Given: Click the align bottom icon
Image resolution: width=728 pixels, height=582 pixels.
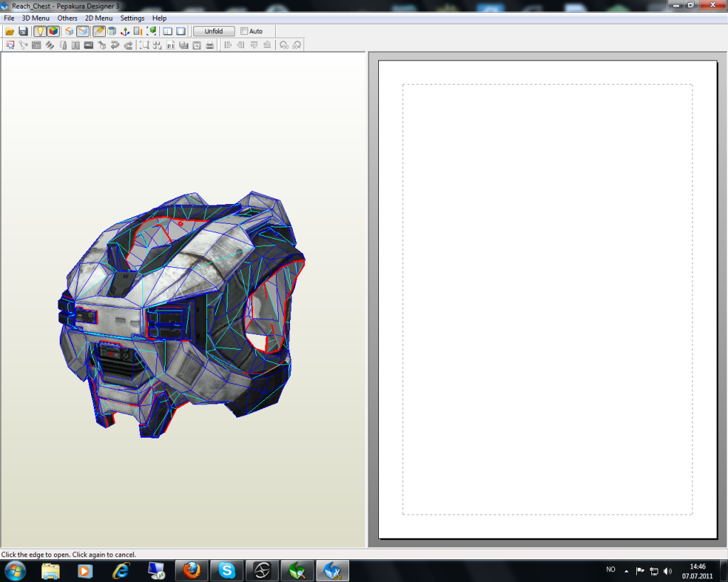Looking at the screenshot, I should tap(267, 45).
